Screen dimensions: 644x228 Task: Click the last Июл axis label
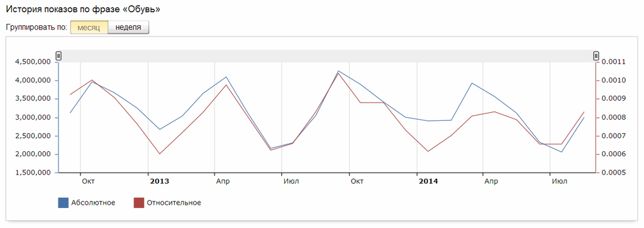pyautogui.click(x=559, y=181)
